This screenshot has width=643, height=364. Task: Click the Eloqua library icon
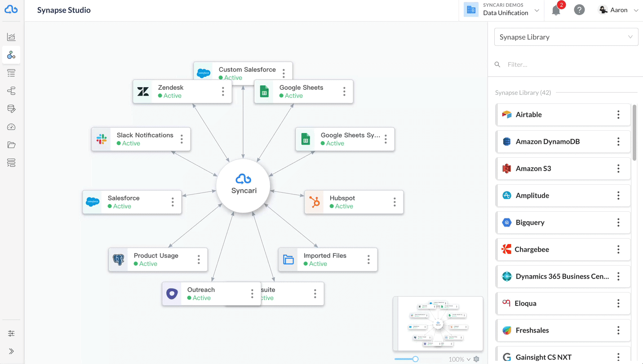[x=506, y=303]
